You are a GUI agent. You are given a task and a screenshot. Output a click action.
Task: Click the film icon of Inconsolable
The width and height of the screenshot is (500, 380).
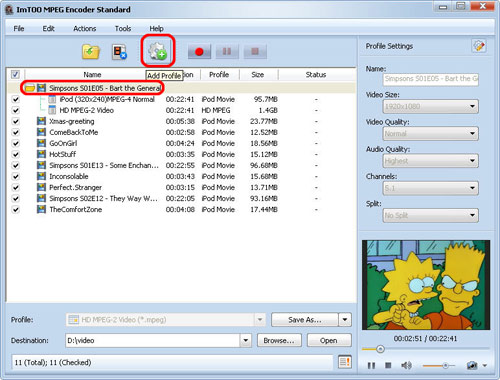tap(41, 176)
